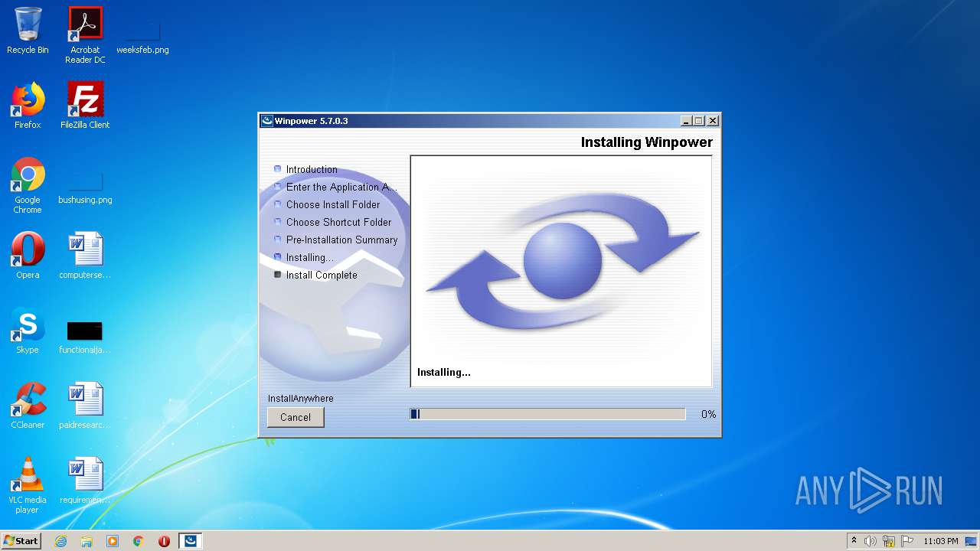980x551 pixels.
Task: Launch Chrome from the taskbar
Action: pos(139,540)
